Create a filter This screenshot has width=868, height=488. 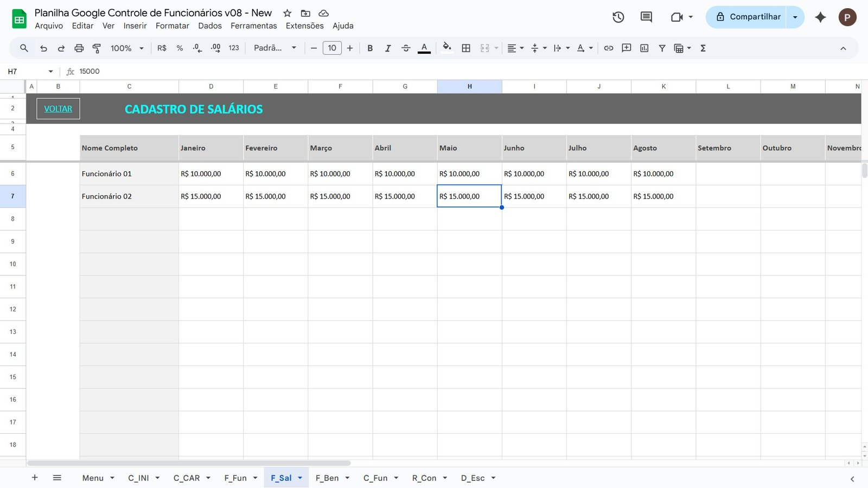[x=662, y=48]
